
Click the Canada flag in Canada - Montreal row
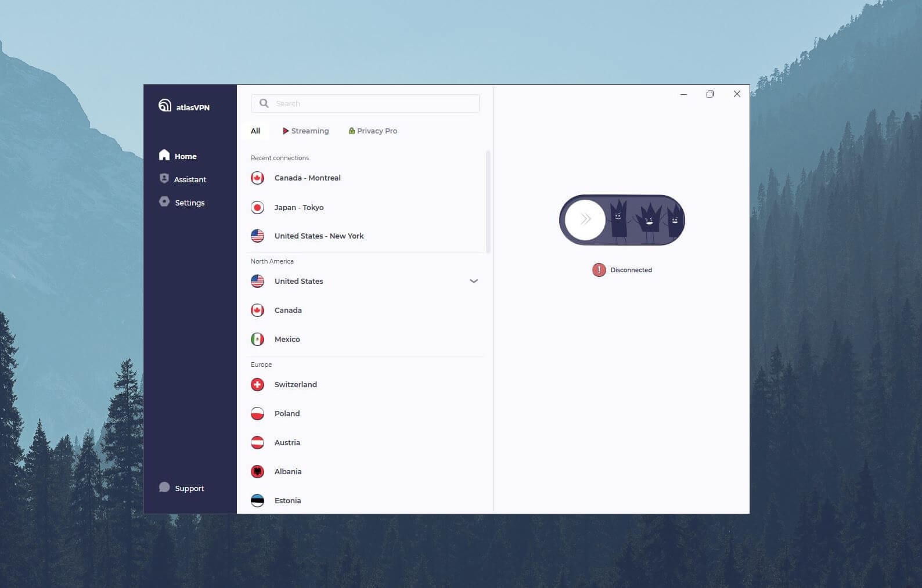(x=257, y=178)
